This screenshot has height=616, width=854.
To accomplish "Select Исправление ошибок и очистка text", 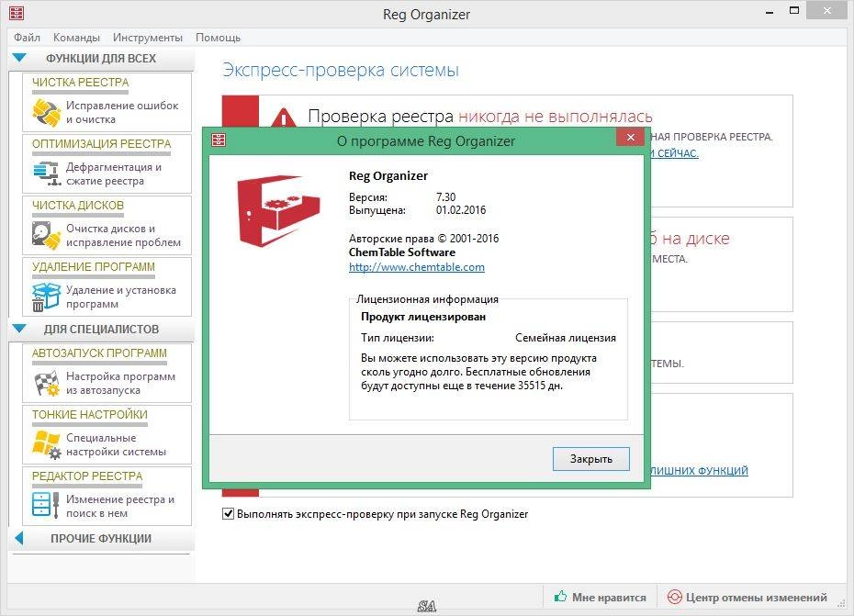I will point(122,112).
